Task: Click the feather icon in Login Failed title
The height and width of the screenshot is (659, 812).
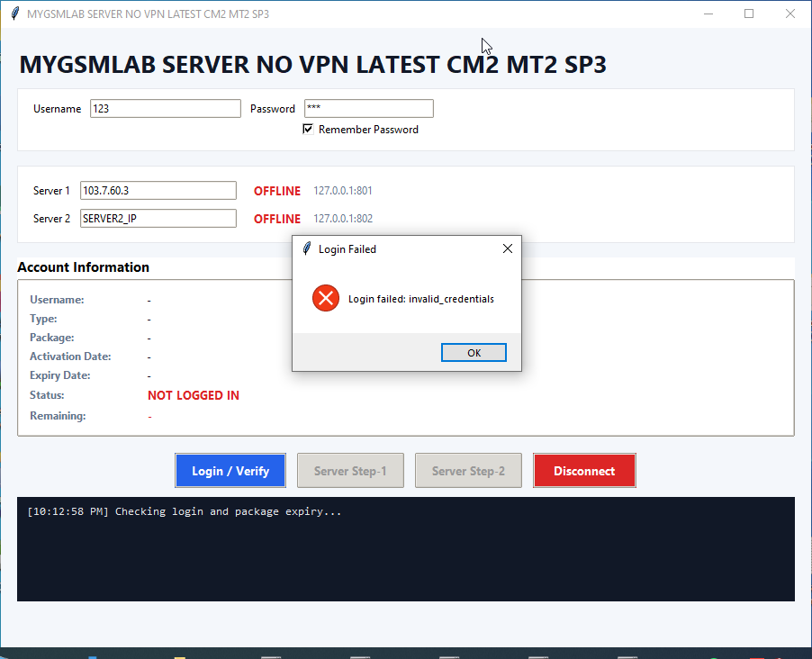Action: pos(307,248)
